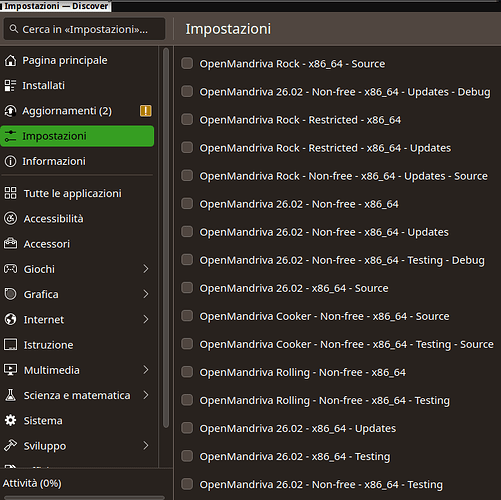Enable 26.02 - Non-free - x86_64 - Updates checkbox
Viewport: 501px width, 500px height.
pos(187,231)
